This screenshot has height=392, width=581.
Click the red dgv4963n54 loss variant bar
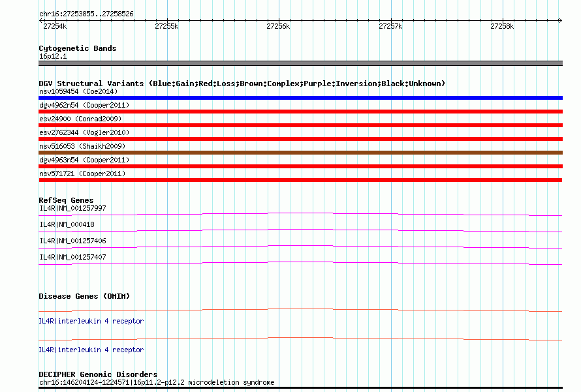pos(300,166)
